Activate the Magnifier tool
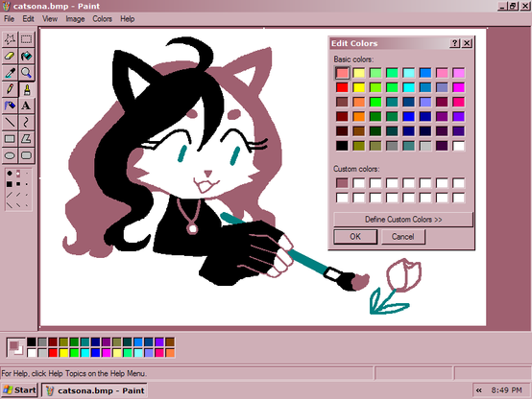 [27, 72]
